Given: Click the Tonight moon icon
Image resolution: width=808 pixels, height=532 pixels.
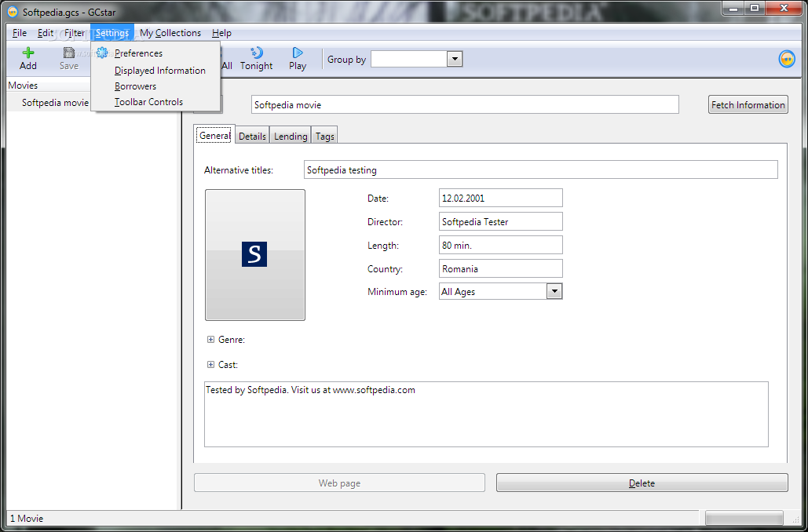Looking at the screenshot, I should point(256,53).
